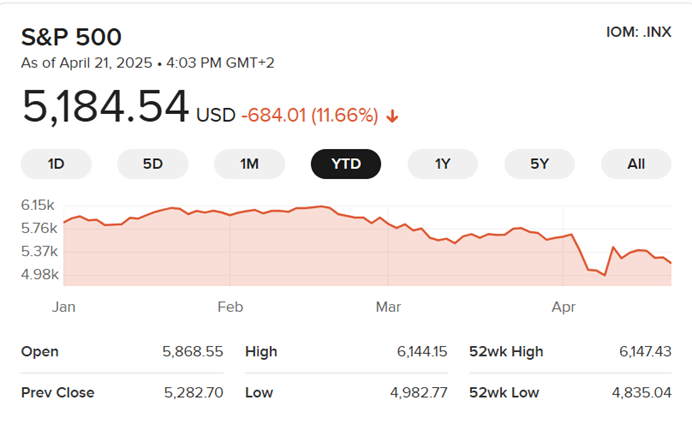Click the S&P 500 title
692x430 pixels.
[71, 38]
